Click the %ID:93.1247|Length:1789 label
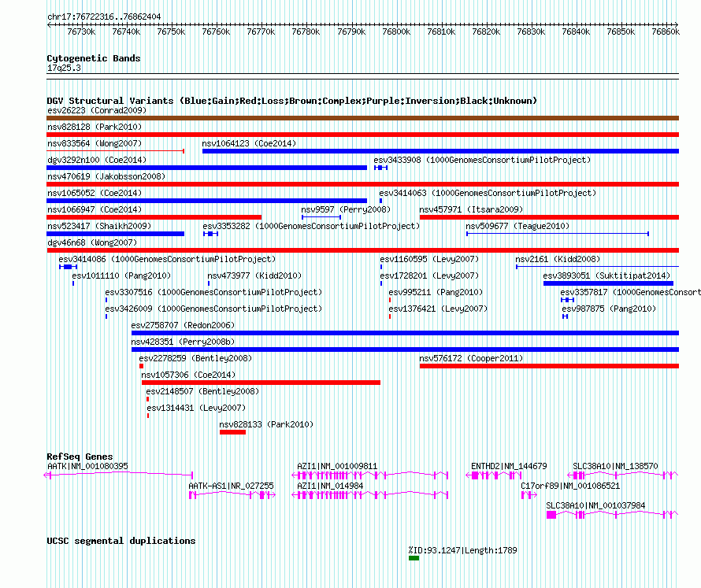 pyautogui.click(x=462, y=550)
